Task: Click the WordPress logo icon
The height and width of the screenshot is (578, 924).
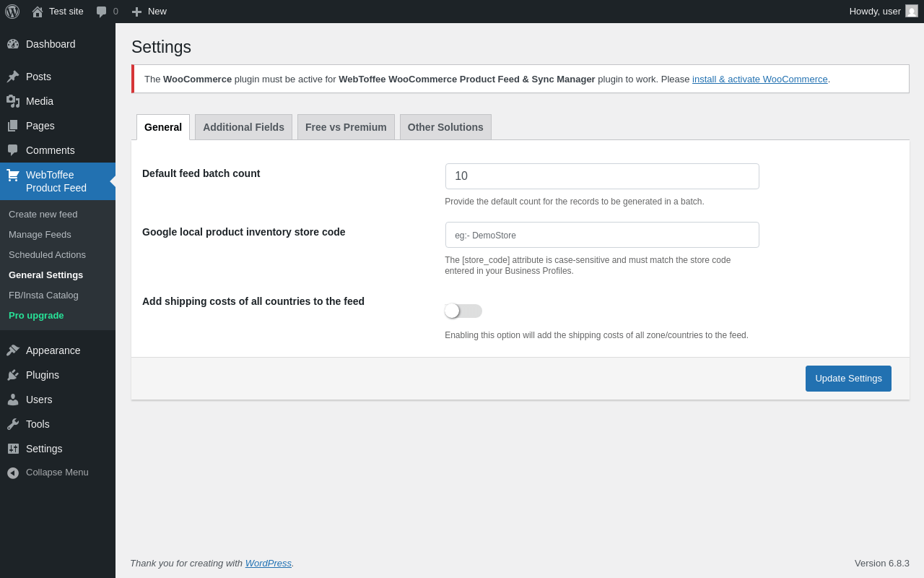Action: click(12, 12)
